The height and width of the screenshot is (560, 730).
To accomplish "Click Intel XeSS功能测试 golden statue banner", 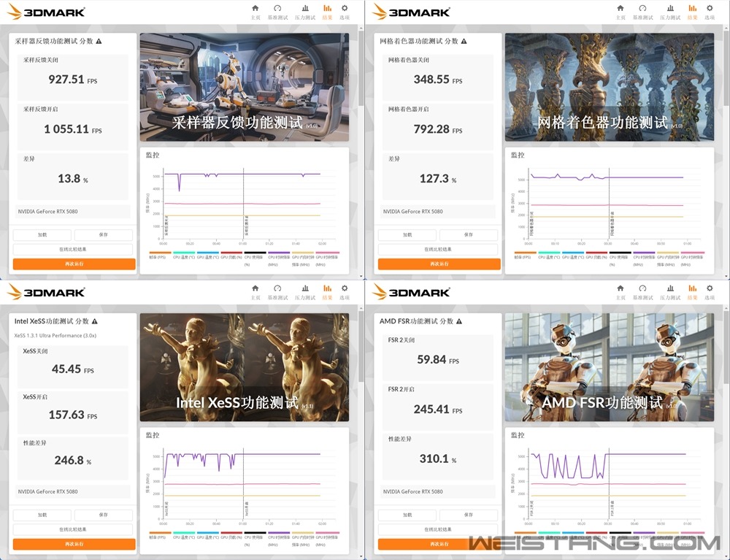I will 245,367.
